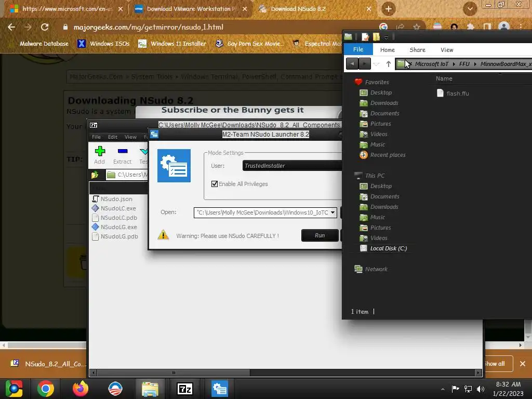Switch to Download VMware Workstation tab

tap(191, 9)
